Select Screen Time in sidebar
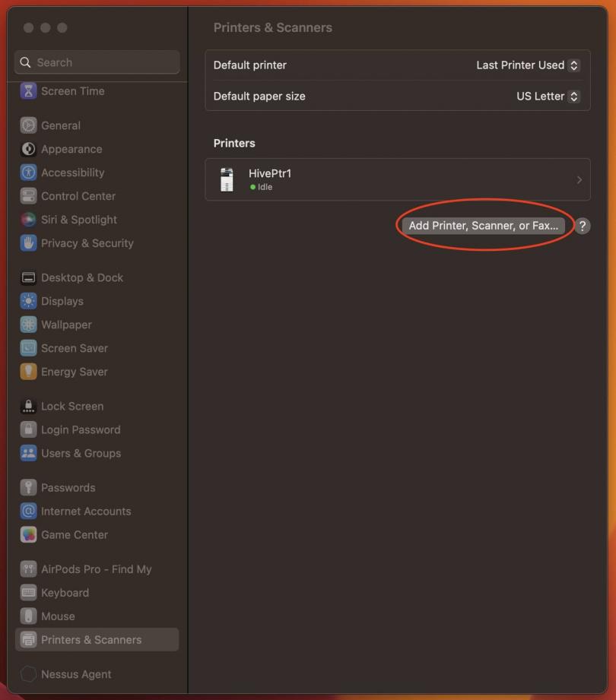This screenshot has height=700, width=616. coord(73,91)
